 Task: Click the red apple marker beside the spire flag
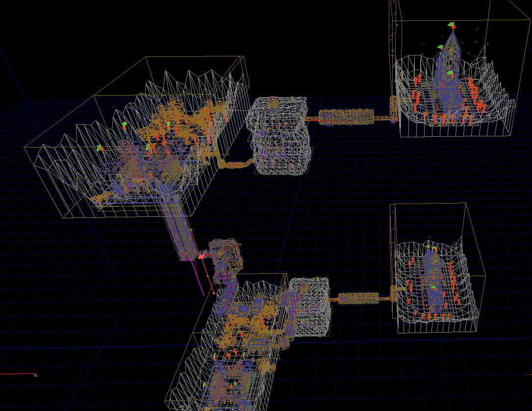454,27
